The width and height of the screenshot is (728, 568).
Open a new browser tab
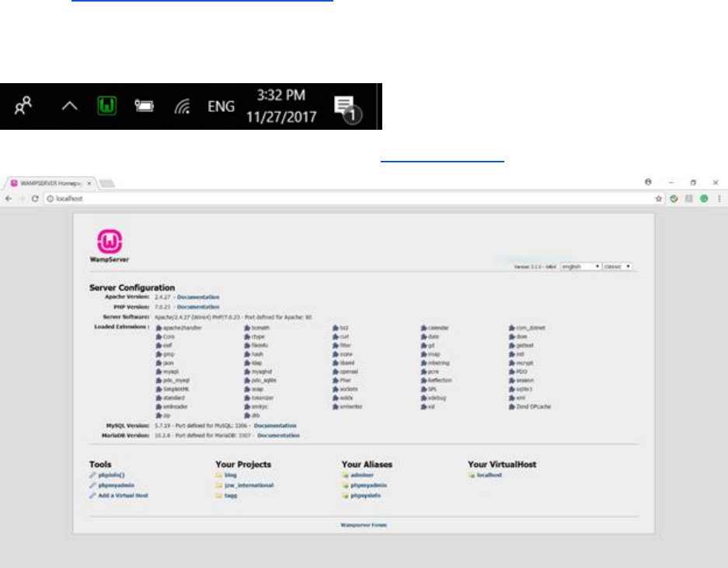tap(106, 184)
